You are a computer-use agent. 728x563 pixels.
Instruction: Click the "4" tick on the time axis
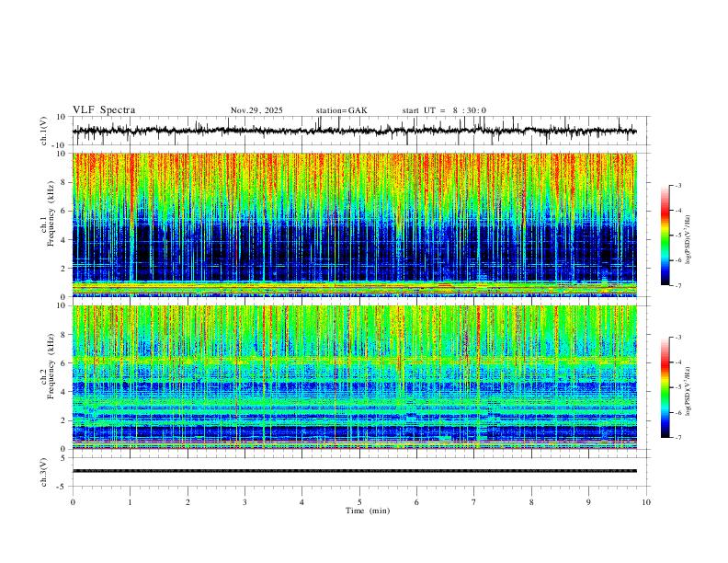(301, 502)
